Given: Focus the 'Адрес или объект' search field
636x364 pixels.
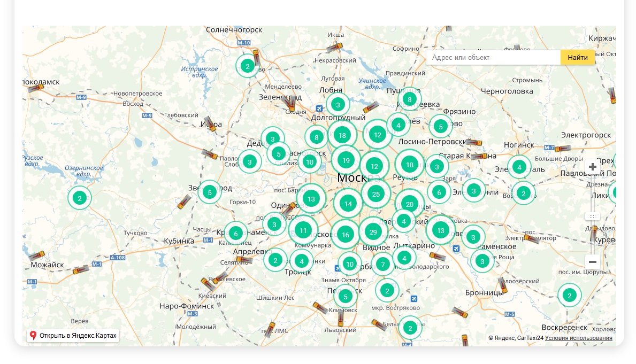Looking at the screenshot, I should pyautogui.click(x=493, y=57).
